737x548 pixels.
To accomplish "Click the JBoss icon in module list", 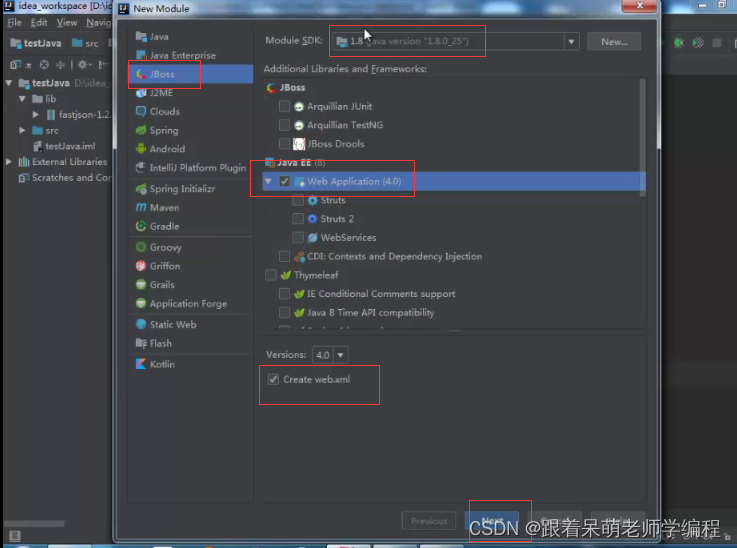I will coord(141,74).
